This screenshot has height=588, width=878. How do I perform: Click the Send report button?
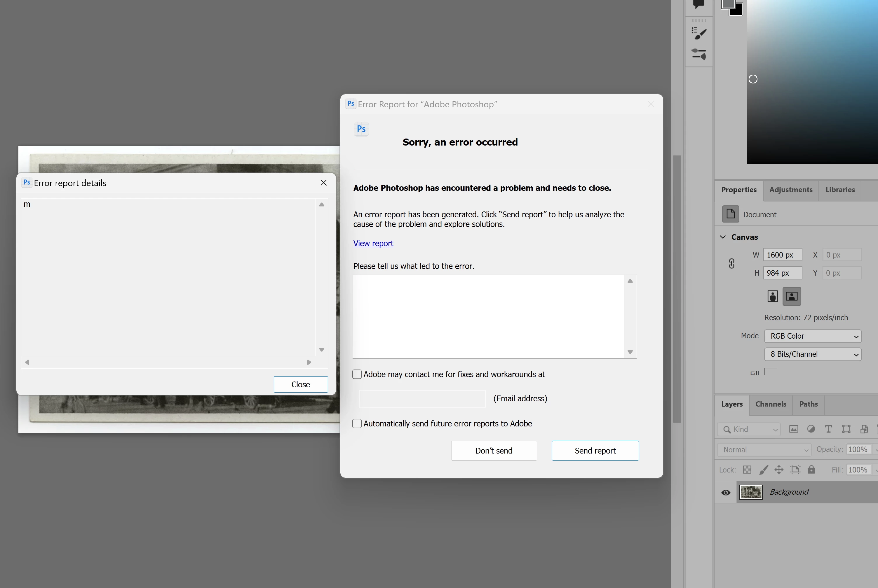pyautogui.click(x=595, y=450)
